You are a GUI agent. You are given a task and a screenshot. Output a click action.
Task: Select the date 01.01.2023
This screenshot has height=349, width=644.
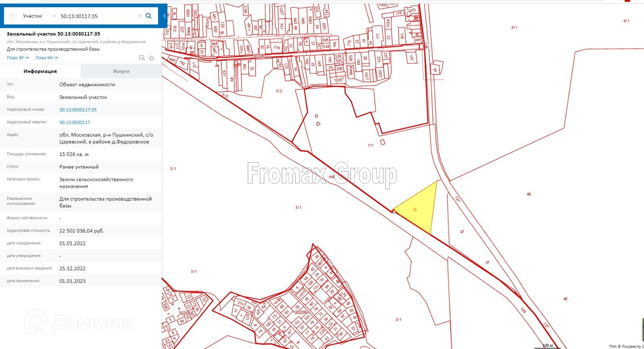click(x=72, y=281)
